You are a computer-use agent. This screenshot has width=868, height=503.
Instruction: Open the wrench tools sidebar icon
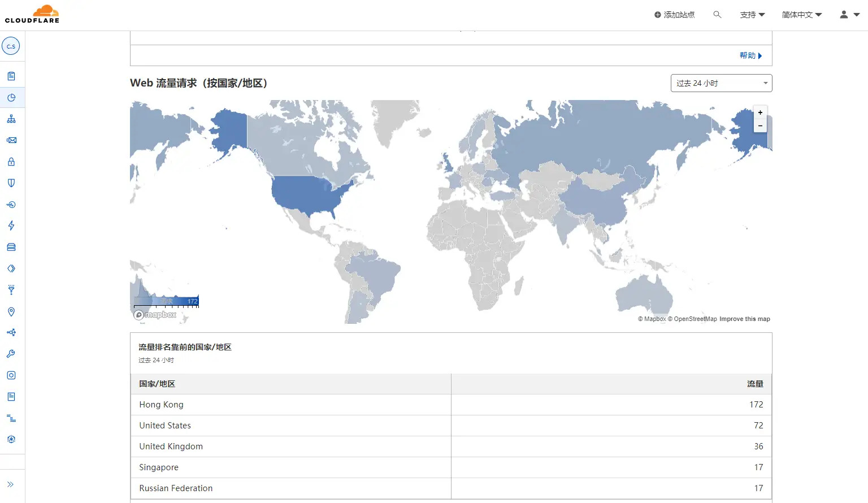(11, 354)
